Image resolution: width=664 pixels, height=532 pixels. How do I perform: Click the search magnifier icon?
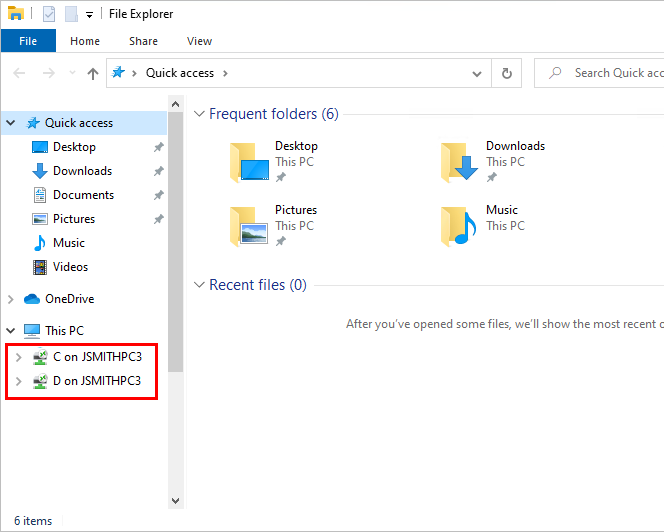[555, 73]
